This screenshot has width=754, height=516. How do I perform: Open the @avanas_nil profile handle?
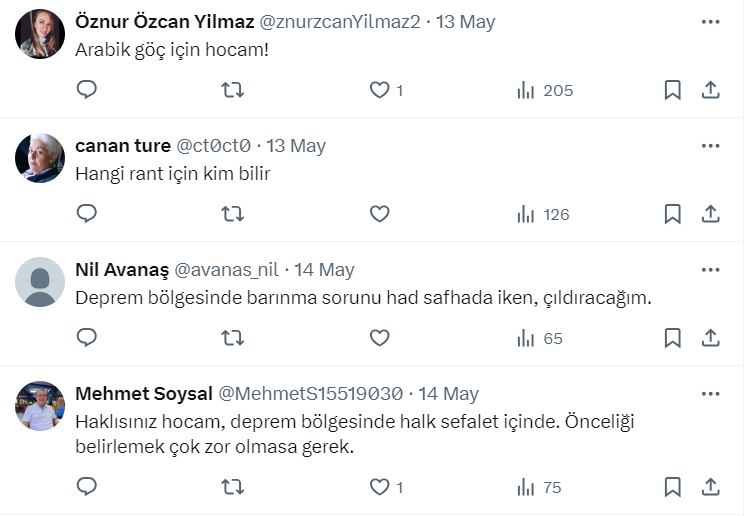pyautogui.click(x=228, y=270)
